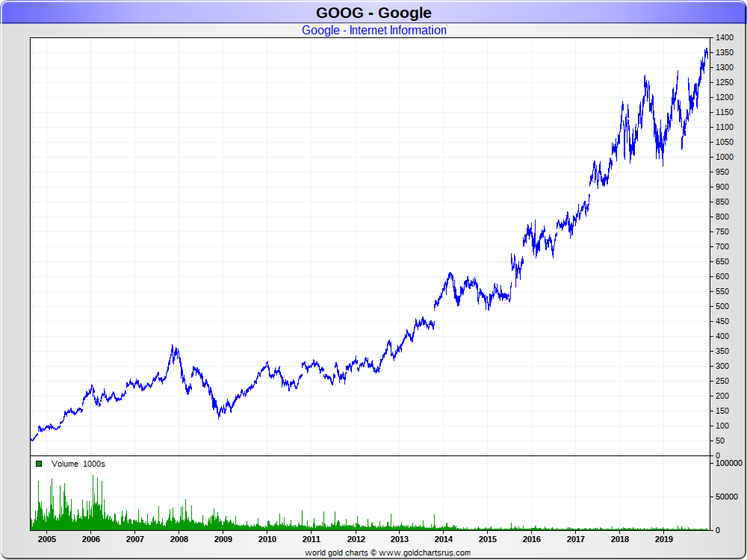Viewport: 747px width, 560px height.
Task: Click the Volume 1000s legend label
Action: click(78, 464)
